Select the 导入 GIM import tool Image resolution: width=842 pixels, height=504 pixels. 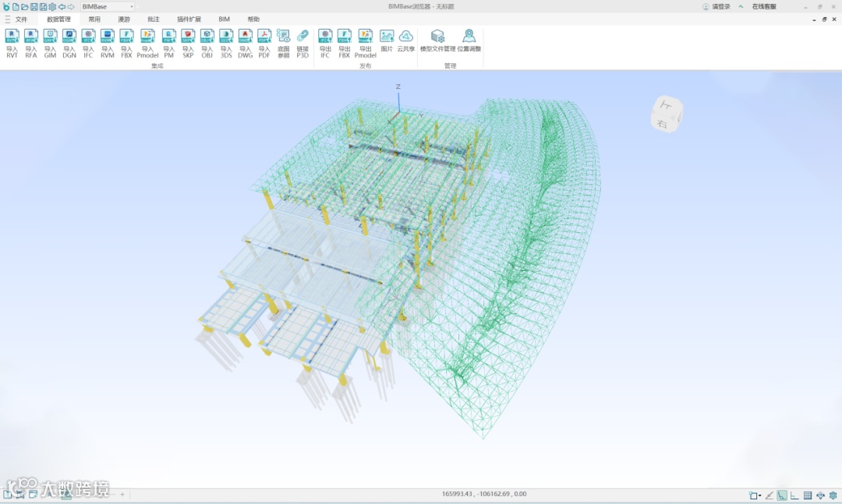[x=50, y=44]
